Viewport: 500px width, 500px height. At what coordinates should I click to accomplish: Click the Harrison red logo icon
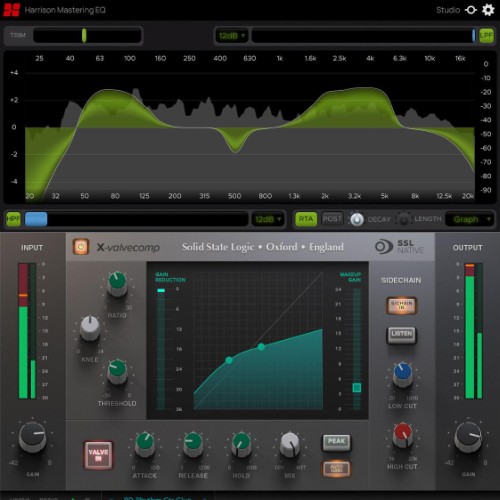click(x=12, y=10)
